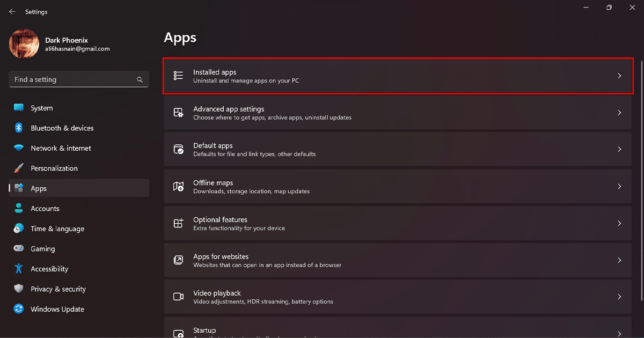Viewport: 644px width, 338px height.
Task: Open Privacy & security settings
Action: coord(58,289)
